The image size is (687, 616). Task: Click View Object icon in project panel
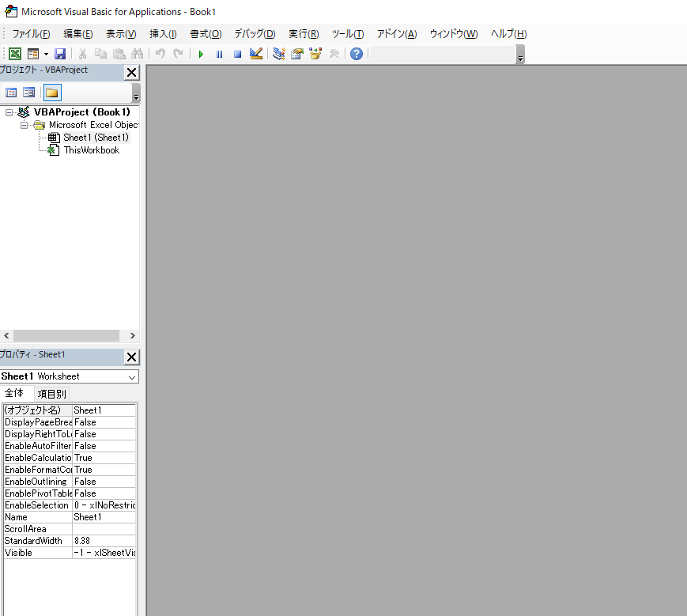pyautogui.click(x=29, y=93)
